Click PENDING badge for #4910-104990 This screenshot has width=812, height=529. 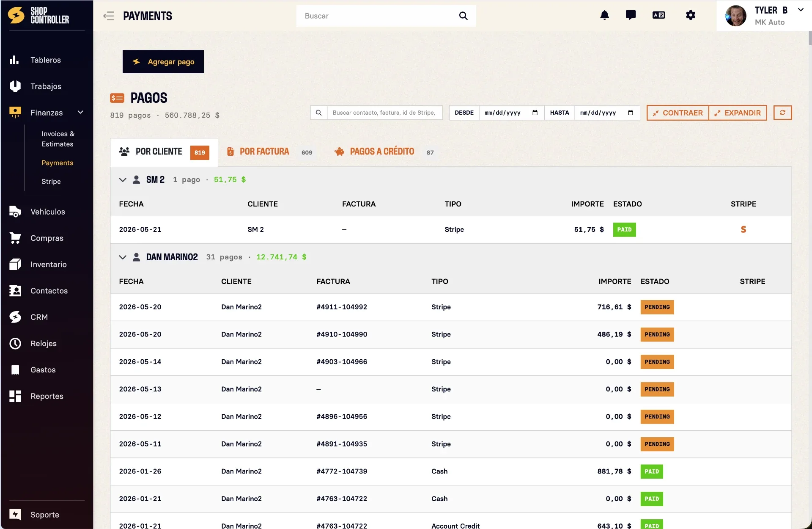[x=657, y=335]
